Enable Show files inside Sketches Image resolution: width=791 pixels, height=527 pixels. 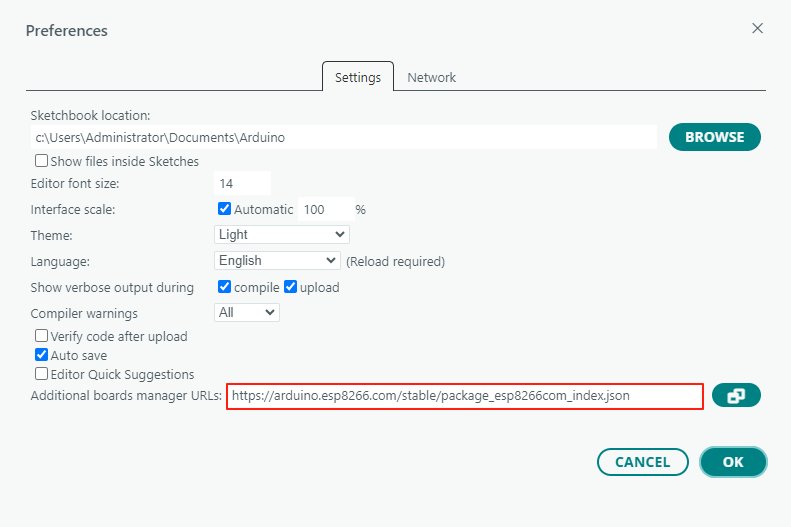[42, 161]
